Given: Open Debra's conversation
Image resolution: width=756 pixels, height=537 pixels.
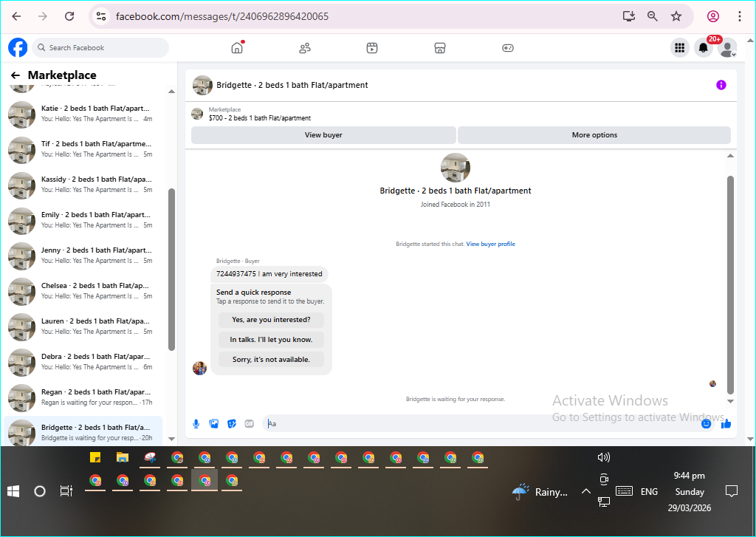Looking at the screenshot, I should click(83, 362).
